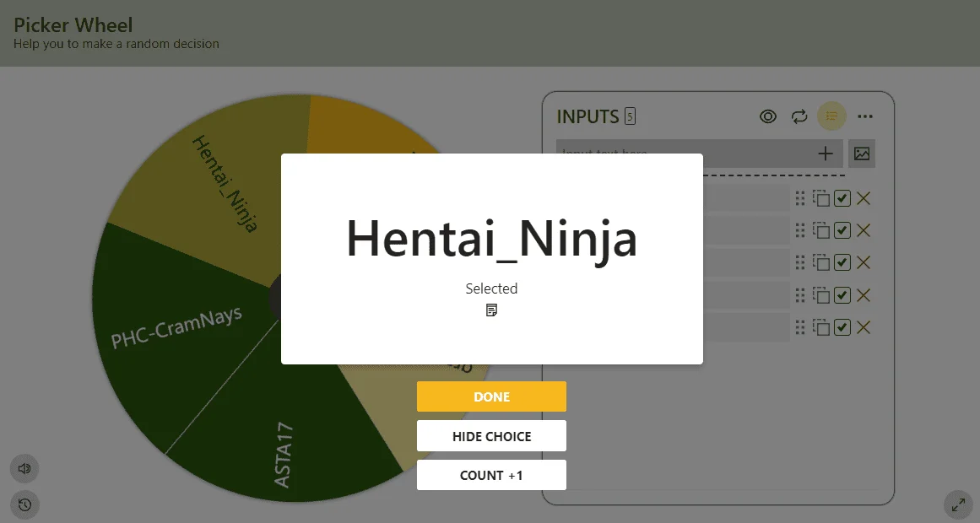Duplicate the second input row

click(821, 230)
